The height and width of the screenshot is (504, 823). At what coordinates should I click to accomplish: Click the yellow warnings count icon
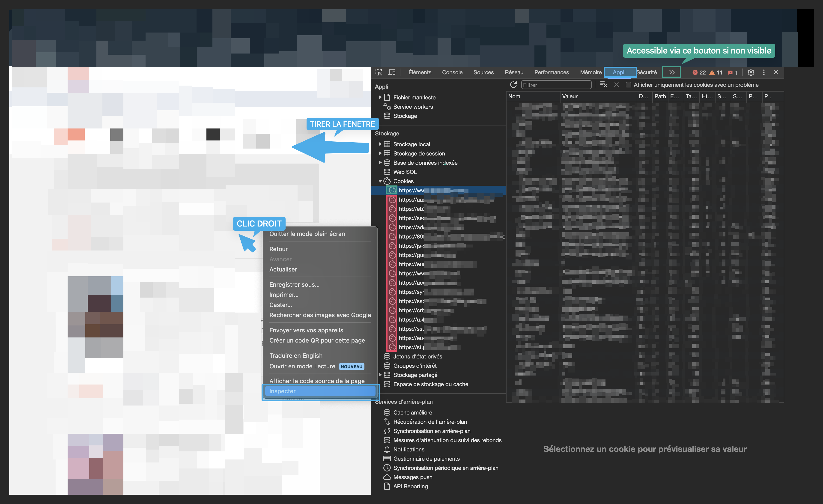click(712, 72)
